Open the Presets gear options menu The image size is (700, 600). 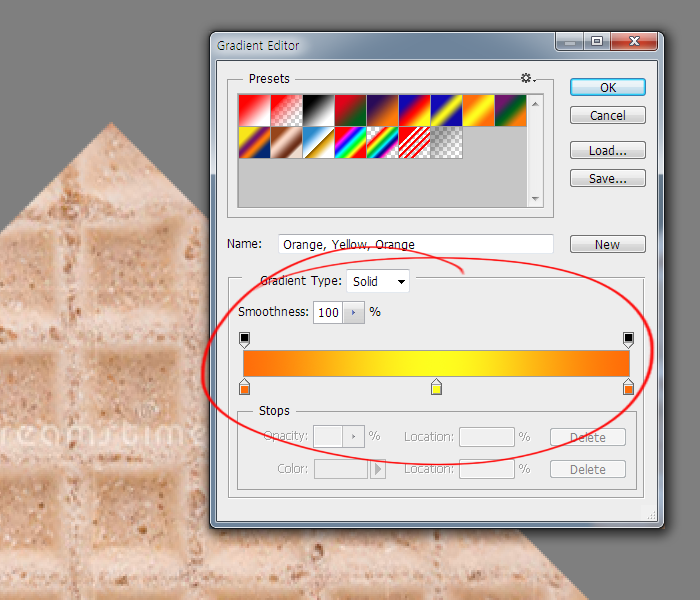[528, 79]
